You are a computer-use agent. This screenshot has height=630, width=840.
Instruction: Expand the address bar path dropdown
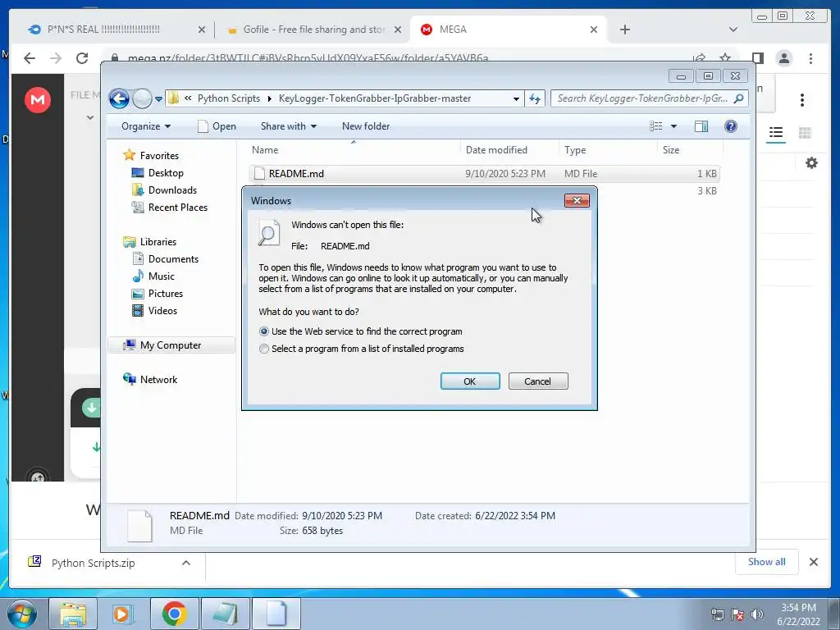pos(516,98)
